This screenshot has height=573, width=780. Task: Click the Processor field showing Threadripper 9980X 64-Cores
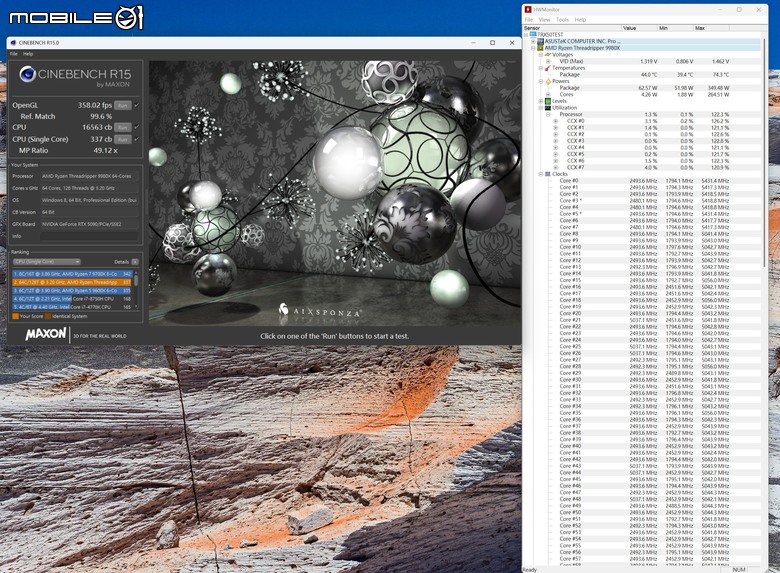coord(90,176)
